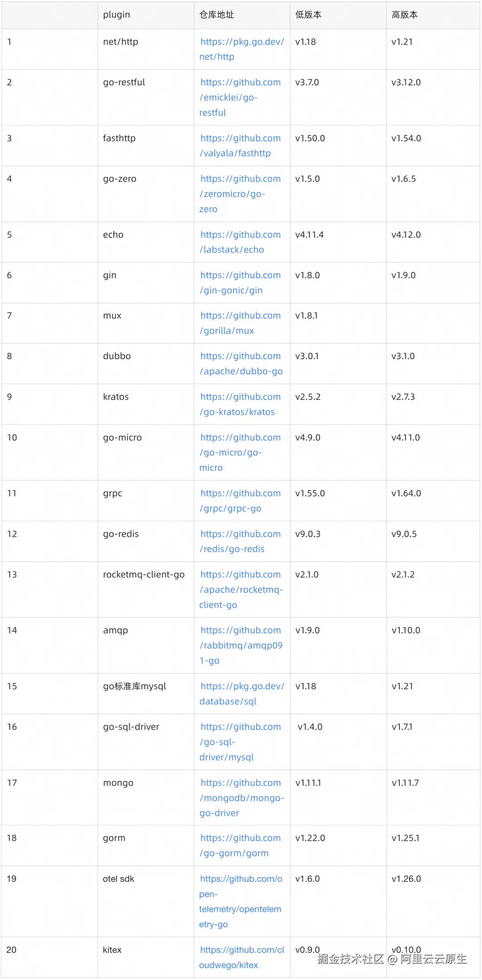Click otel sdk high version 'v1.26.0'

(x=406, y=879)
